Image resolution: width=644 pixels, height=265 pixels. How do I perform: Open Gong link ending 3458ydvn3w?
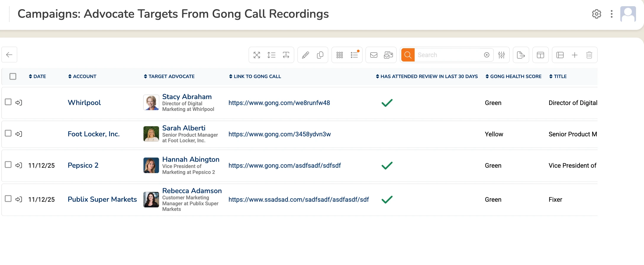280,134
